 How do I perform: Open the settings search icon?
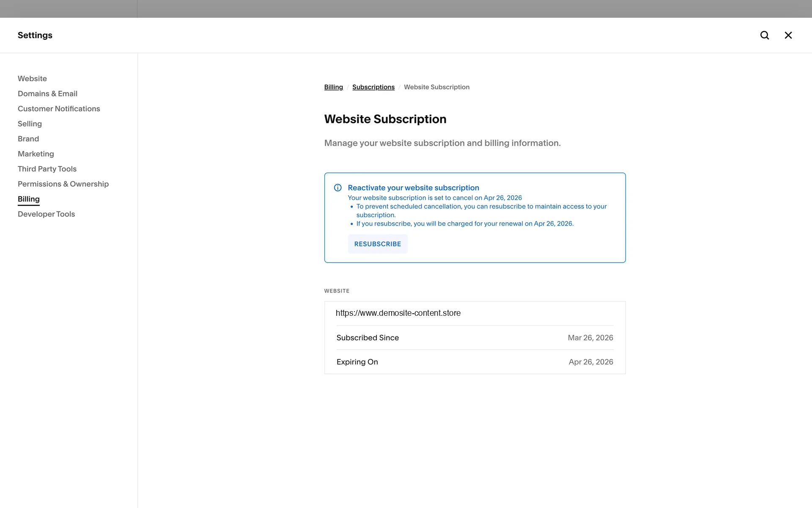[x=765, y=35]
